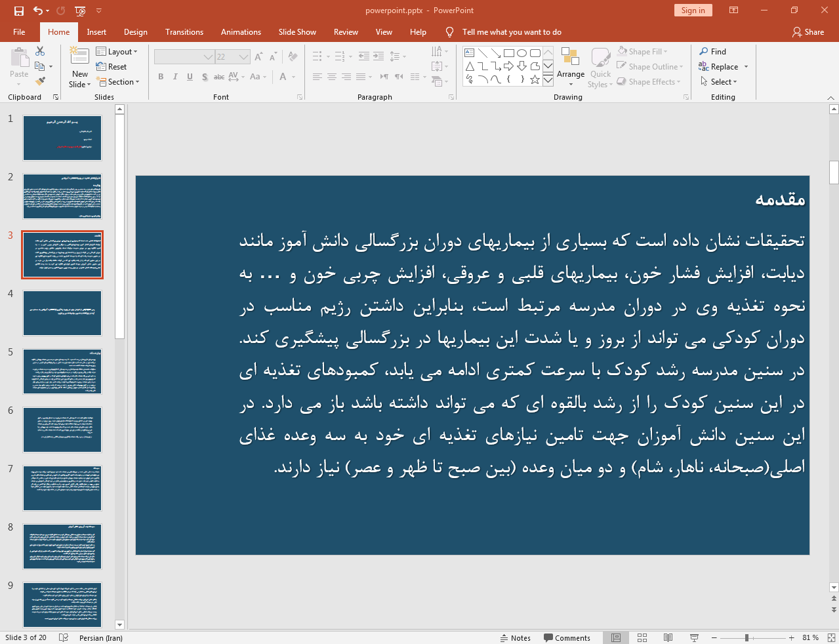Toggle Bold formatting
The image size is (839, 644).
coord(161,77)
